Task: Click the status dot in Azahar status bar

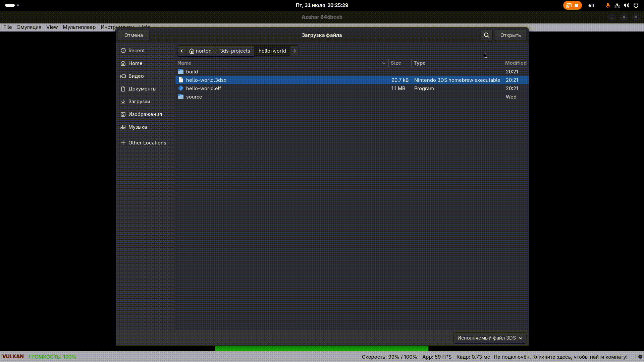Action: click(x=640, y=357)
